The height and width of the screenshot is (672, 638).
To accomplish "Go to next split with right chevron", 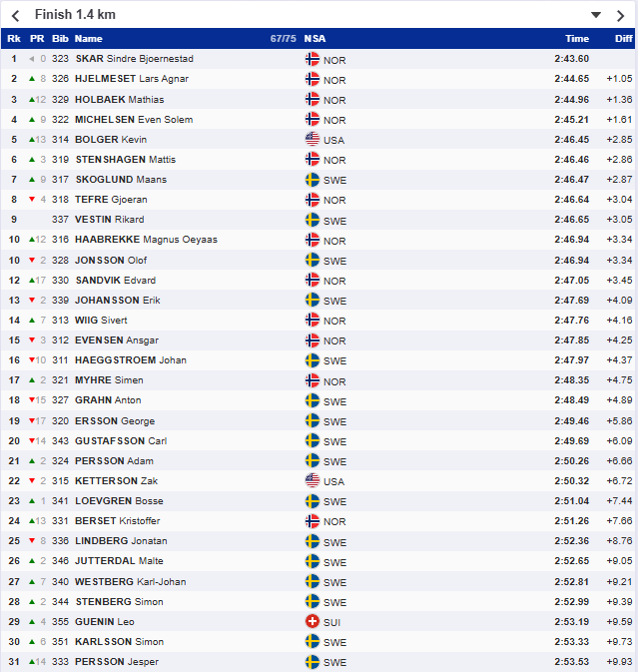I will tap(620, 16).
